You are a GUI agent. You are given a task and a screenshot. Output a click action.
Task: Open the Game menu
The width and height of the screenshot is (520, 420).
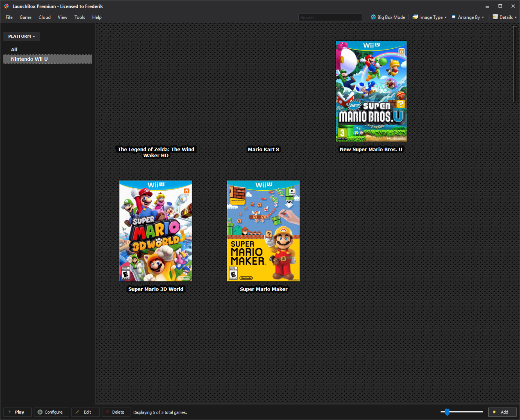25,17
